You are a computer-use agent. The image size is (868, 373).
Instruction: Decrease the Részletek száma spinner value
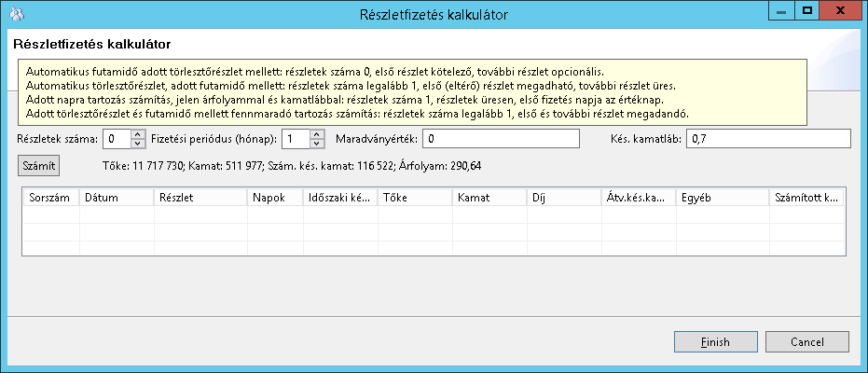(x=139, y=143)
